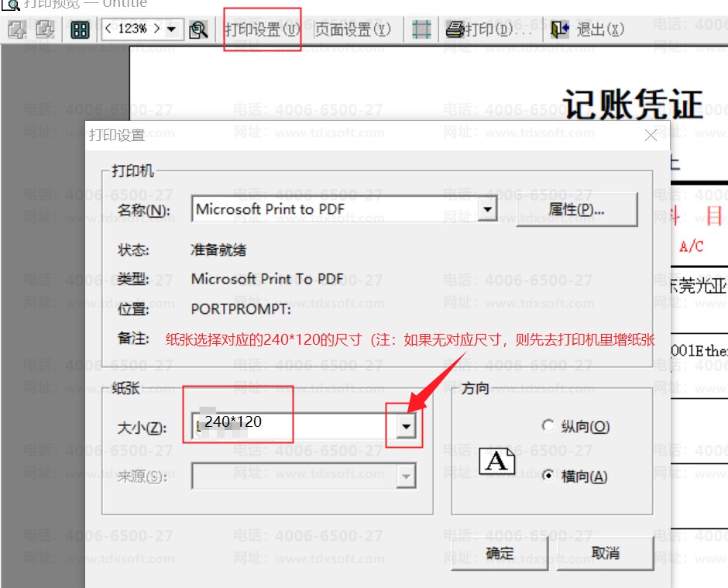Click the magnifier zoom tool icon
Viewport: 728px width, 588px height.
click(198, 29)
